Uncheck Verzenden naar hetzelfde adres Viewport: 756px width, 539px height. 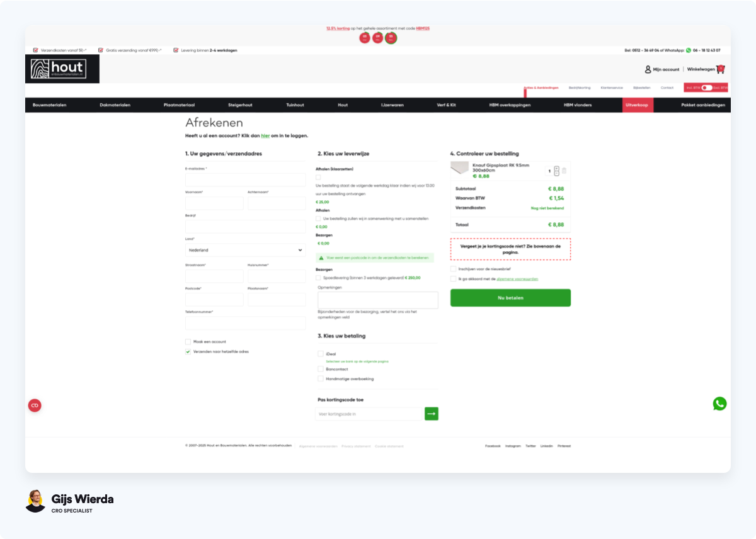pyautogui.click(x=188, y=351)
